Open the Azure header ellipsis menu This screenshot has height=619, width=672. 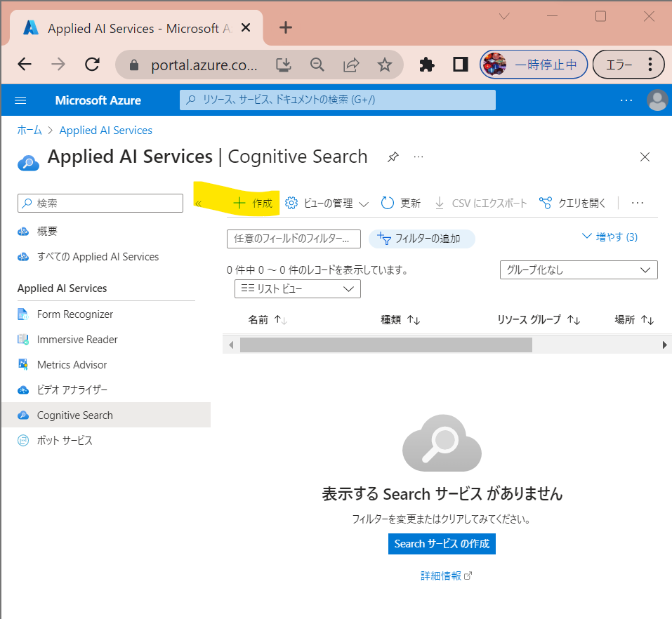pos(626,100)
